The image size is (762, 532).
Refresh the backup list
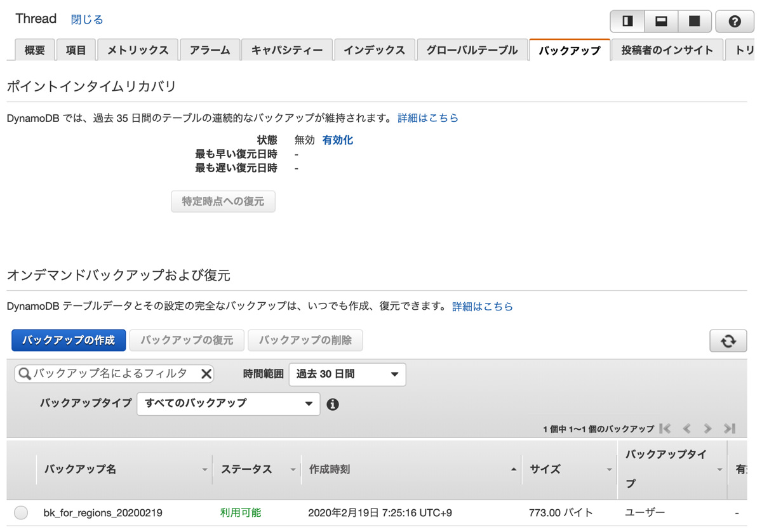pyautogui.click(x=728, y=340)
